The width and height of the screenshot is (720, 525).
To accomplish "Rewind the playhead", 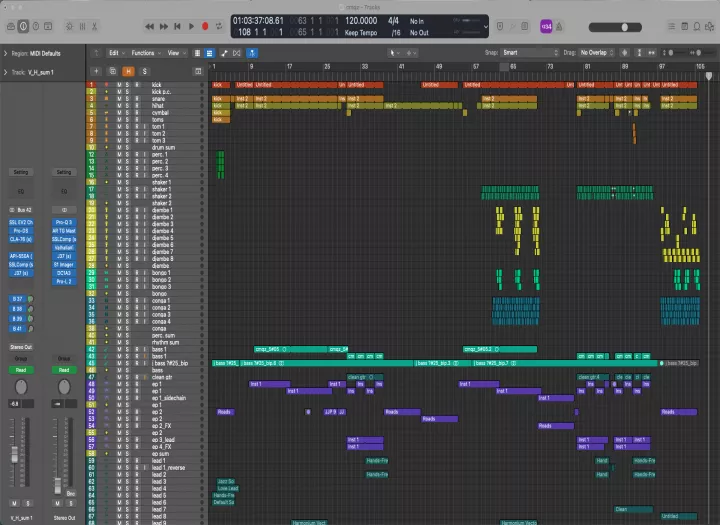I will pyautogui.click(x=149, y=27).
